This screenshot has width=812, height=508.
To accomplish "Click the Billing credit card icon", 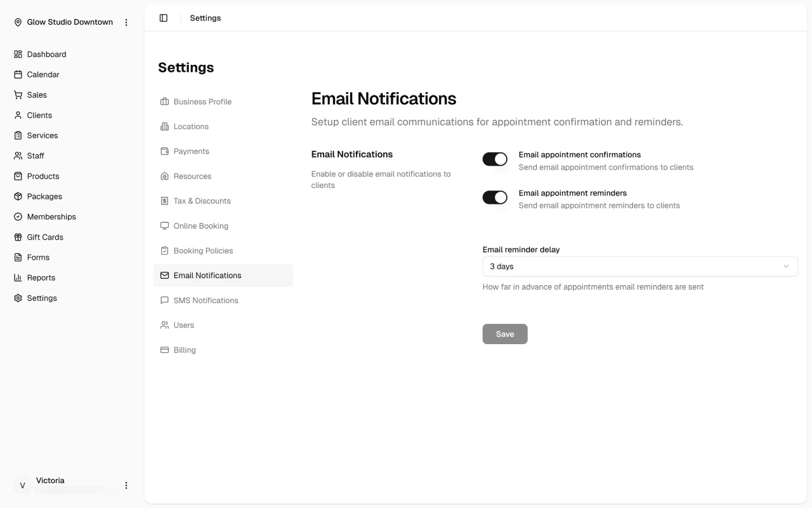I will [x=164, y=350].
